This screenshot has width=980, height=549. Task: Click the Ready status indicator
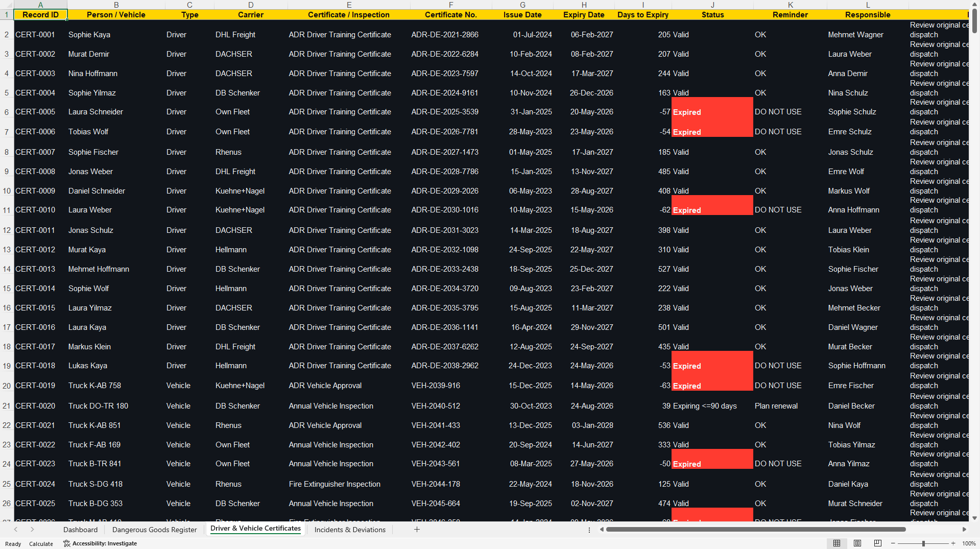click(13, 544)
